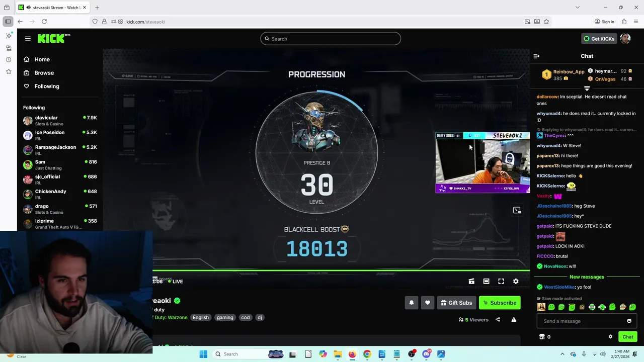
Task: Open the user profile avatar menu
Action: tap(625, 39)
